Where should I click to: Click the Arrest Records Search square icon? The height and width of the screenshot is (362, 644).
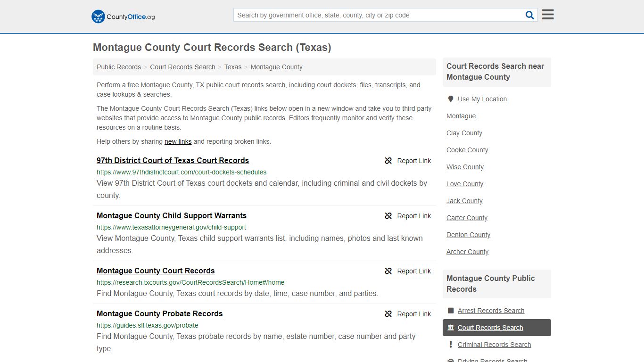[x=451, y=311]
